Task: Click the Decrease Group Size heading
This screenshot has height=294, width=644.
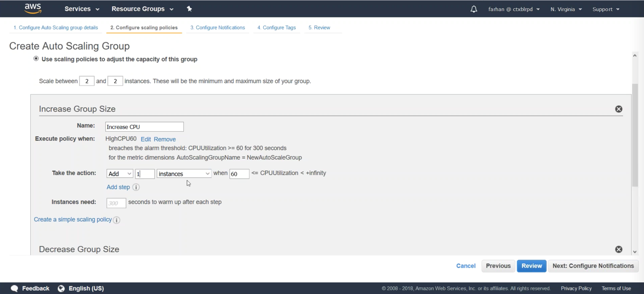Action: [x=79, y=249]
